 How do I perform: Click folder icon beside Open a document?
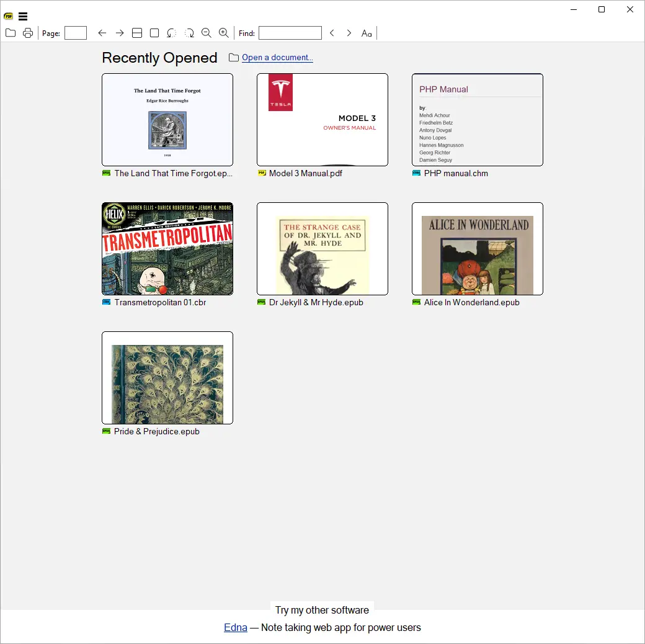click(x=234, y=58)
